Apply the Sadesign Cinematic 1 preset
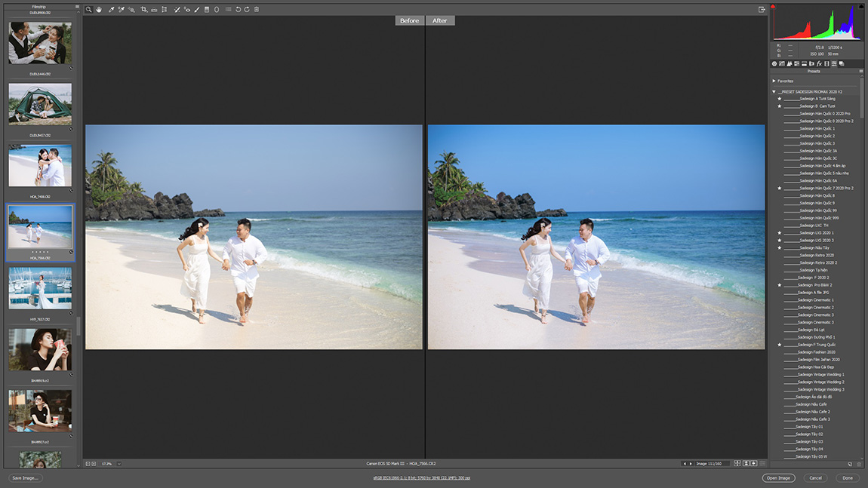 tap(815, 300)
